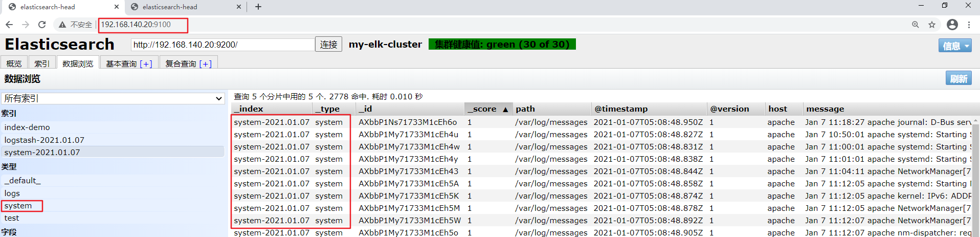Select system-2021.01.07 in index list
980x237 pixels.
(x=113, y=152)
